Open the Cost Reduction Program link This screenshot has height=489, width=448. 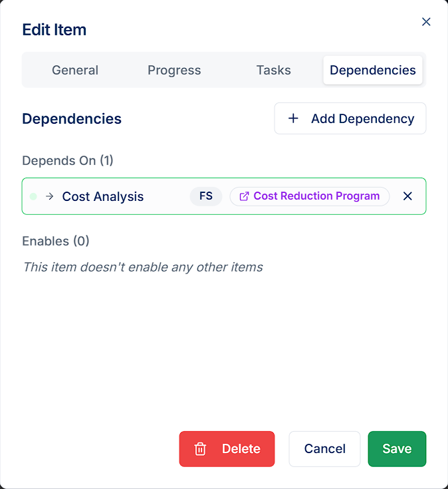pyautogui.click(x=310, y=196)
